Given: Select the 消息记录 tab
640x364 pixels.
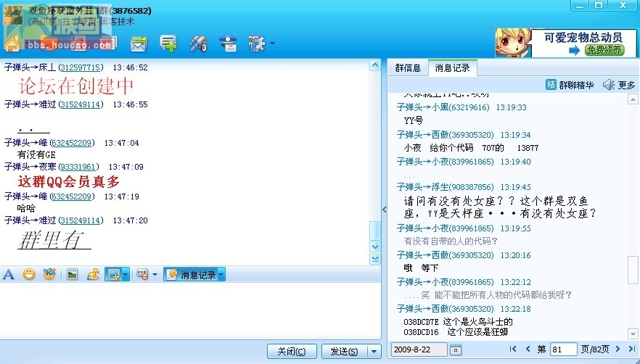Looking at the screenshot, I should 452,67.
